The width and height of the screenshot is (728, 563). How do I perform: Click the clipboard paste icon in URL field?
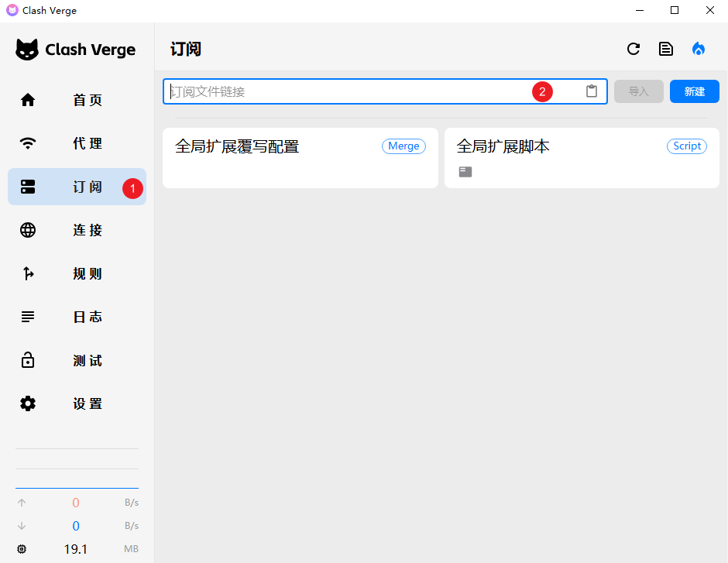[592, 91]
